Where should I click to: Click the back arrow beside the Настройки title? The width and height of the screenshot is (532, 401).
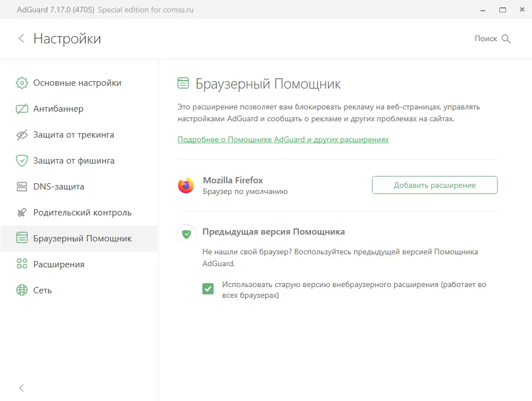(x=21, y=38)
